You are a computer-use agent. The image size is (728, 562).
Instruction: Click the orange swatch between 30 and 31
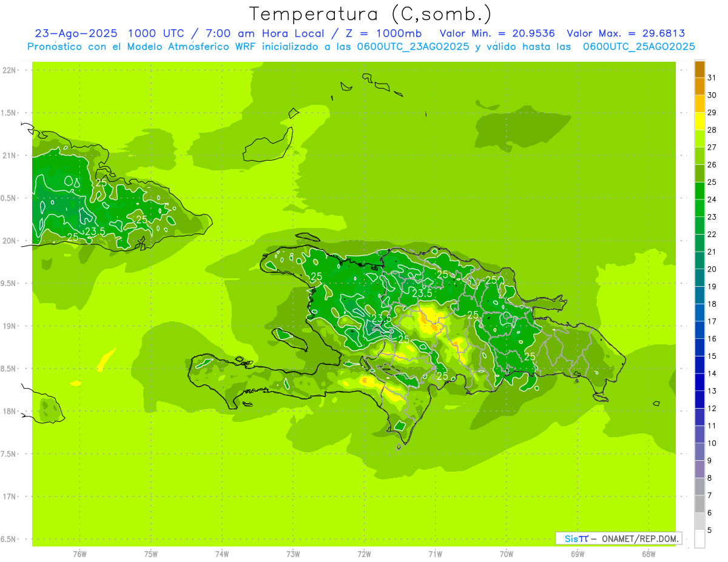tap(699, 87)
